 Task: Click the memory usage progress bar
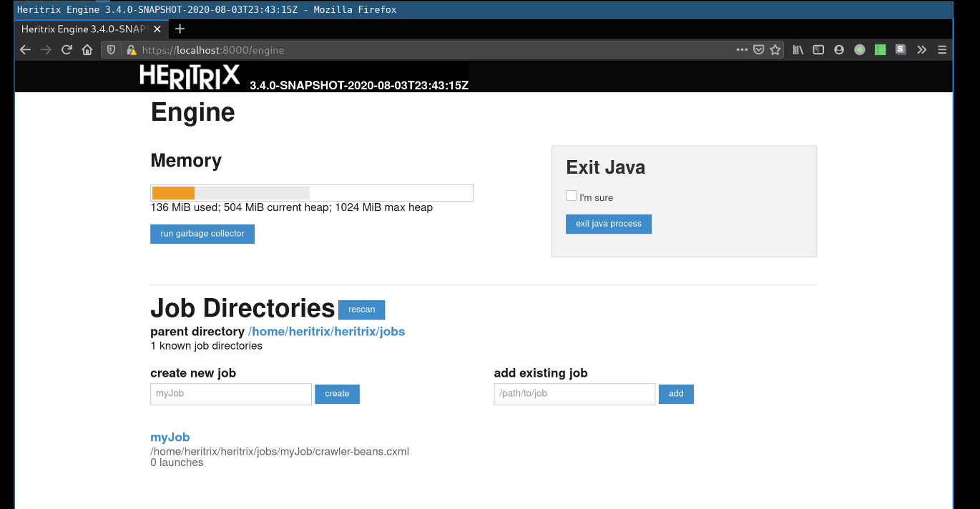tap(311, 193)
